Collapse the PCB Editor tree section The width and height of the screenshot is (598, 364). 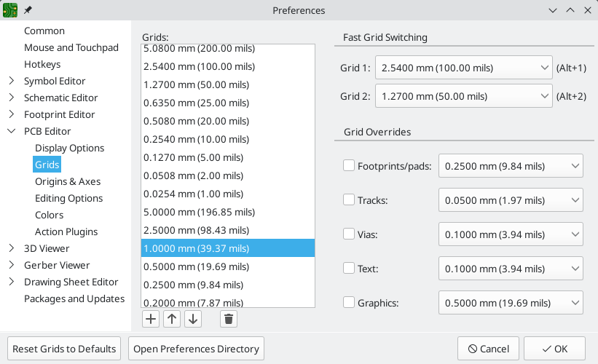click(x=12, y=131)
